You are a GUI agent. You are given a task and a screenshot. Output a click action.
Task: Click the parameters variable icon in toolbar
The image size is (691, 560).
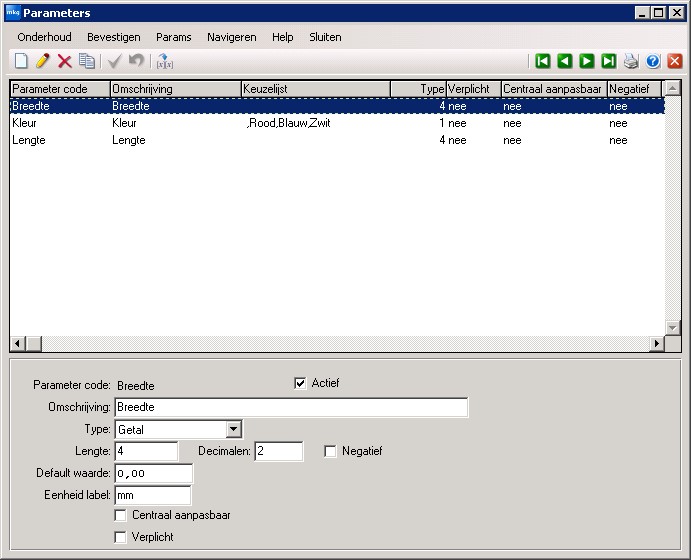click(165, 61)
